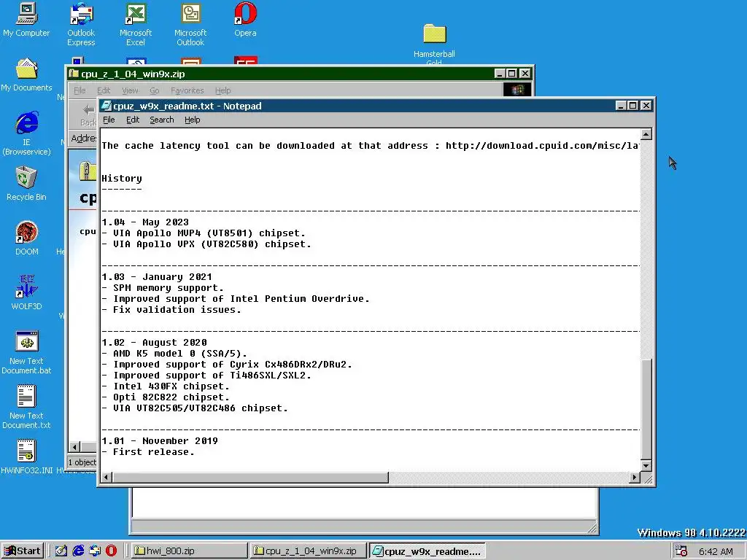
Task: Click the Back button in the zip window
Action: pos(88,114)
